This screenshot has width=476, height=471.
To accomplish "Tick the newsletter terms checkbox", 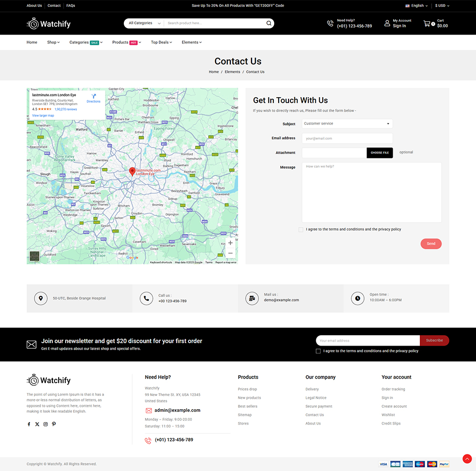I will [x=318, y=351].
